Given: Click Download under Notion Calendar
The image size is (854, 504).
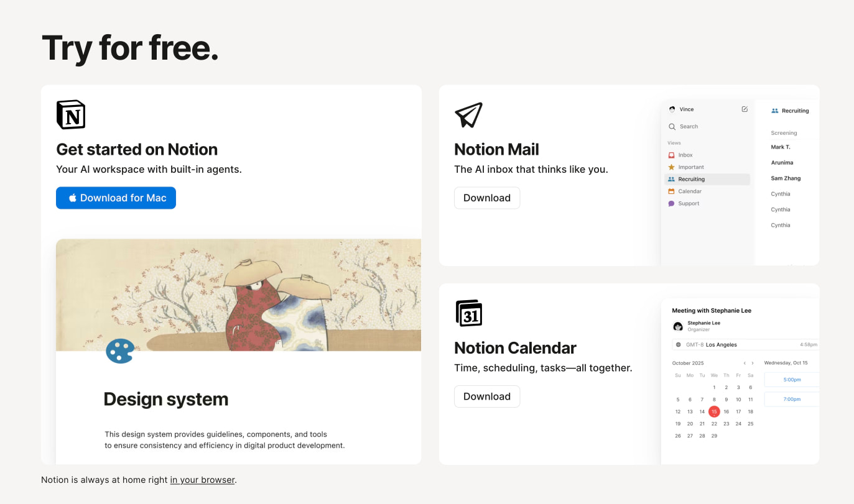Looking at the screenshot, I should pyautogui.click(x=487, y=396).
